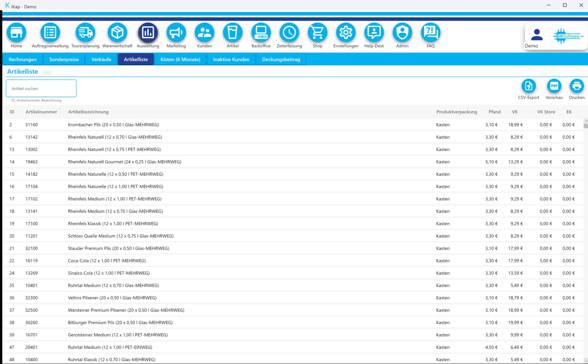
Task: Open the Kunden module
Action: click(204, 33)
